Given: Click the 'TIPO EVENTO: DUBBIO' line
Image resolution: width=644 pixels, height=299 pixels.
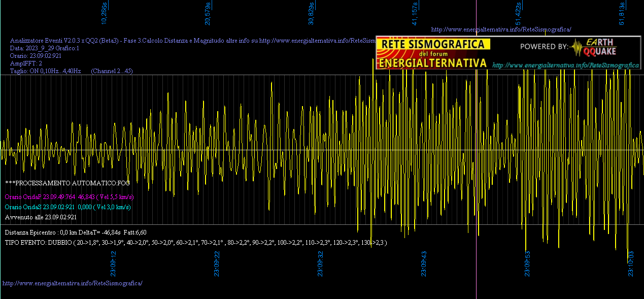Looking at the screenshot, I should (196, 243).
